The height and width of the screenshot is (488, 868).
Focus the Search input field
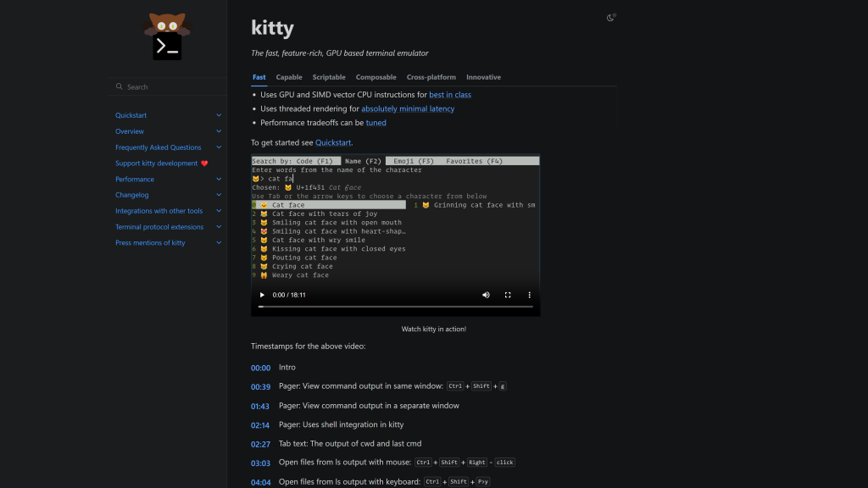168,87
